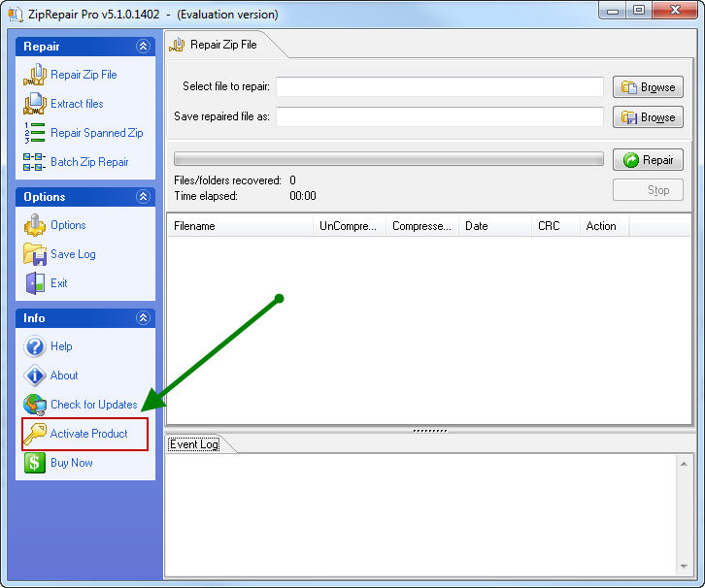
Task: Click the Save Log folder icon
Action: tap(35, 254)
